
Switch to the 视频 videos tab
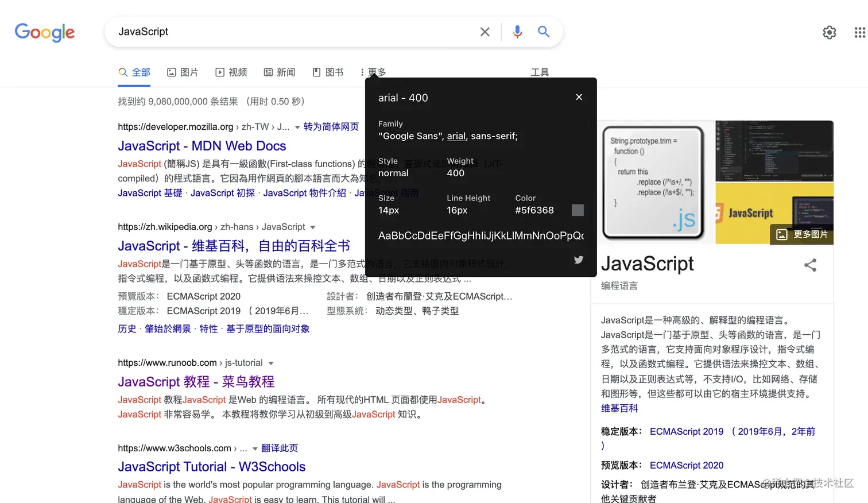(231, 72)
